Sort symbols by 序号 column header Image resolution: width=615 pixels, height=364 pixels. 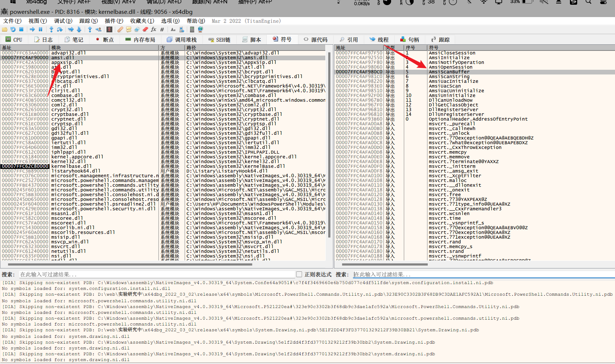[x=415, y=48]
